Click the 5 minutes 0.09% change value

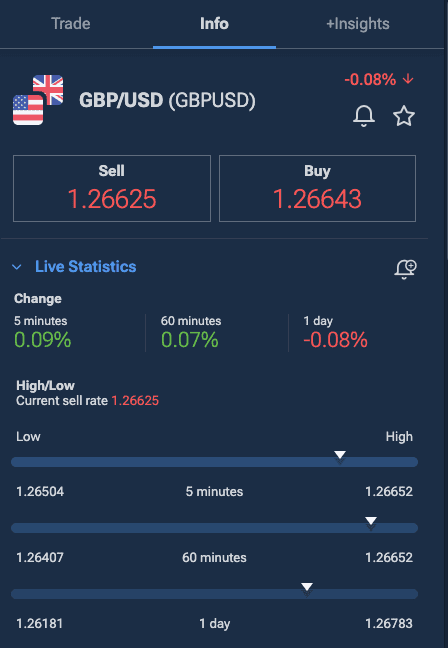(x=43, y=340)
